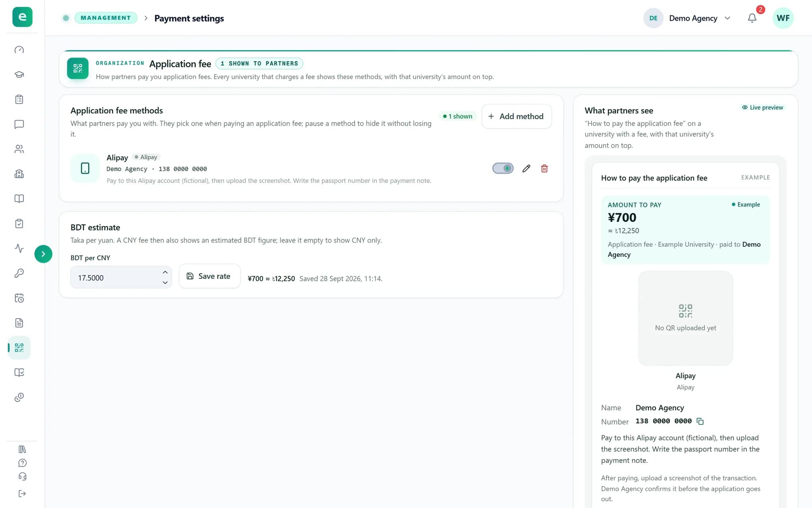Image resolution: width=812 pixels, height=508 pixels.
Task: Click the Live preview label
Action: click(x=762, y=107)
